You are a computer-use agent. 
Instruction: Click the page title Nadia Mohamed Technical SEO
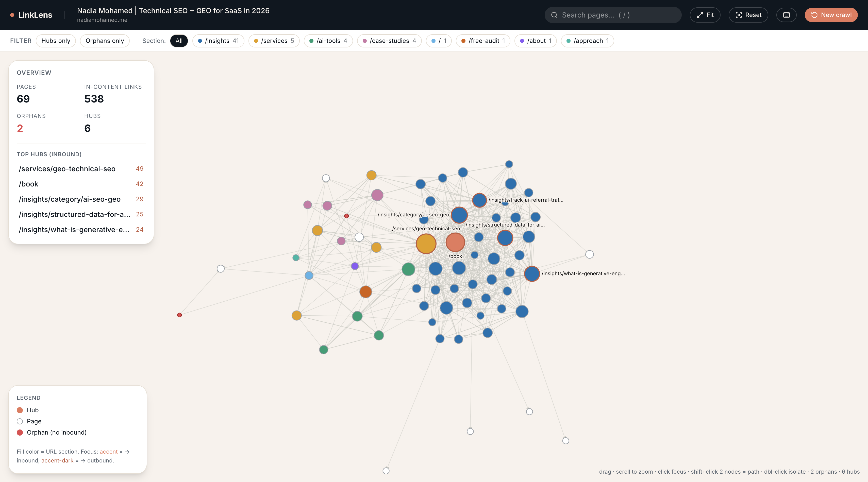point(173,10)
